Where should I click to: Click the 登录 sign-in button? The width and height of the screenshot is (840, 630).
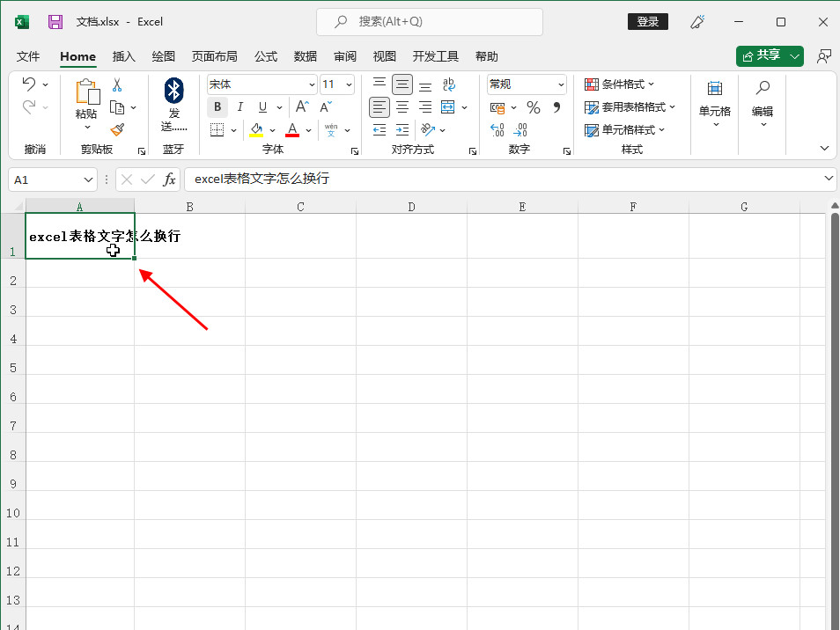coord(647,22)
